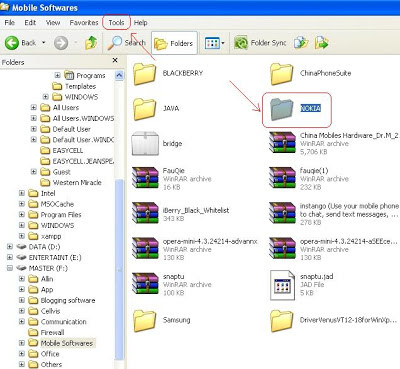Select MSOCache in folder tree
This screenshot has height=369, width=400.
[x=57, y=204]
